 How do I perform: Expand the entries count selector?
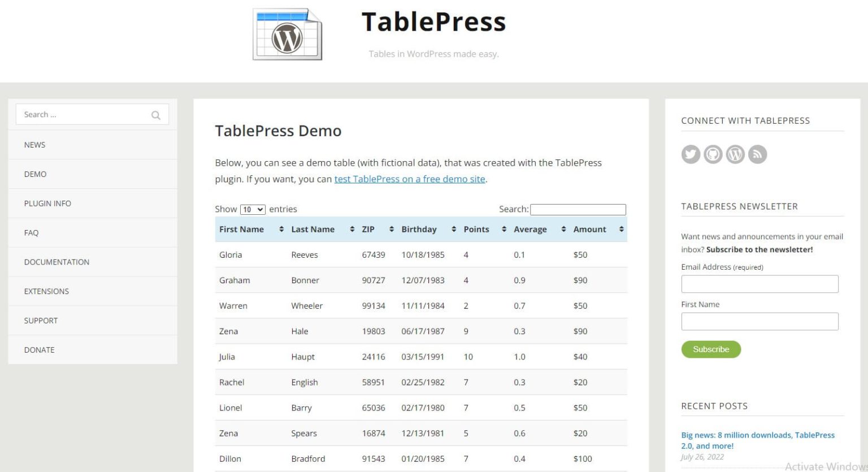tap(253, 209)
